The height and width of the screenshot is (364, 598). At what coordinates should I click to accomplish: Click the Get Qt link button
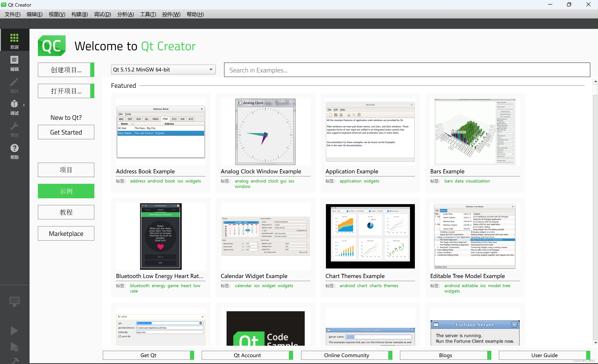[148, 355]
